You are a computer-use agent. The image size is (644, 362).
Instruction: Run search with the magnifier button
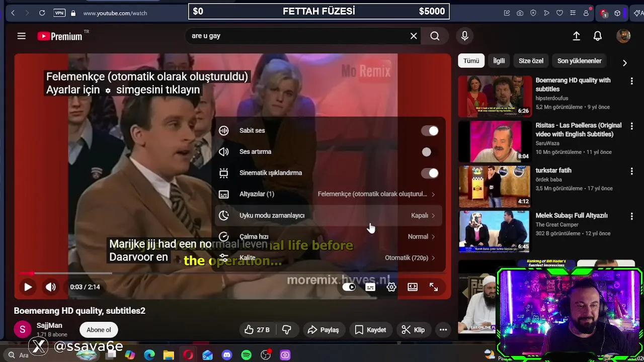click(x=435, y=36)
